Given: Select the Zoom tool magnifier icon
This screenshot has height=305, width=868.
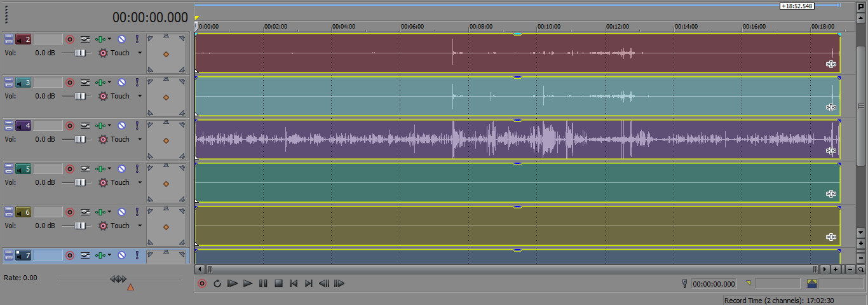Looking at the screenshot, I should [x=862, y=269].
